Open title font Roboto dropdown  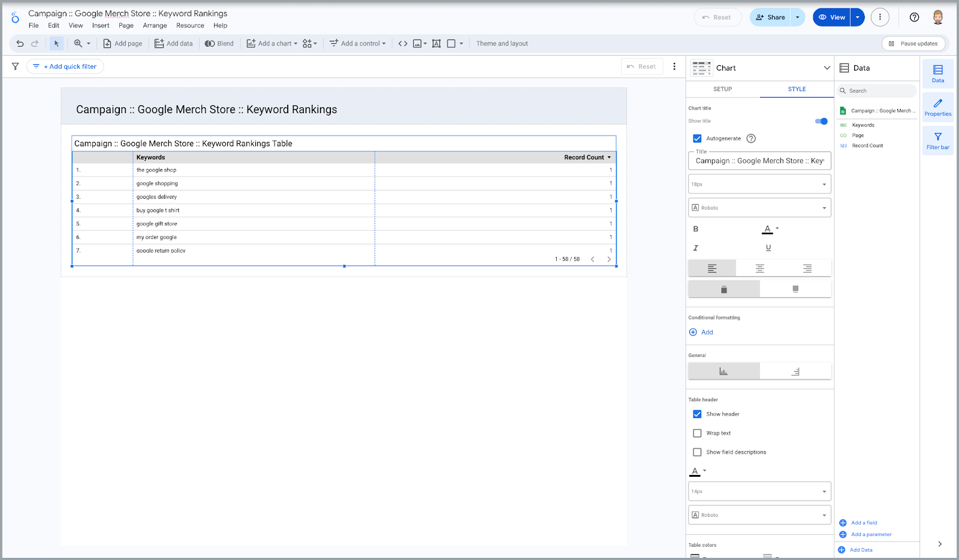(759, 208)
